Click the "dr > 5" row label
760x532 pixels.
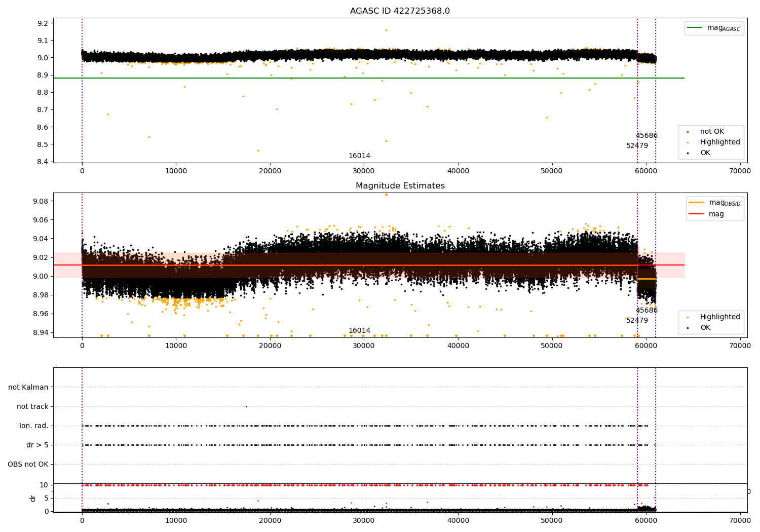37,445
